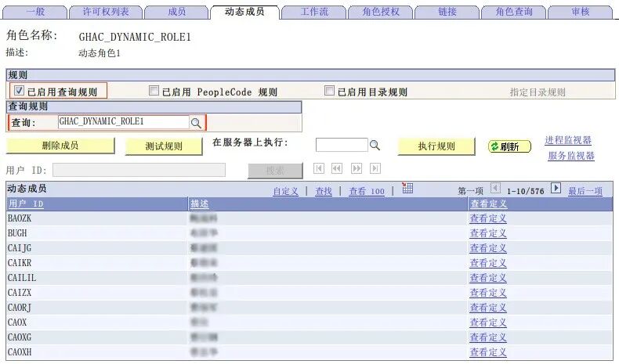This screenshot has height=364, width=619.
Task: Open 查看定义 for user CAIKR
Action: point(488,263)
